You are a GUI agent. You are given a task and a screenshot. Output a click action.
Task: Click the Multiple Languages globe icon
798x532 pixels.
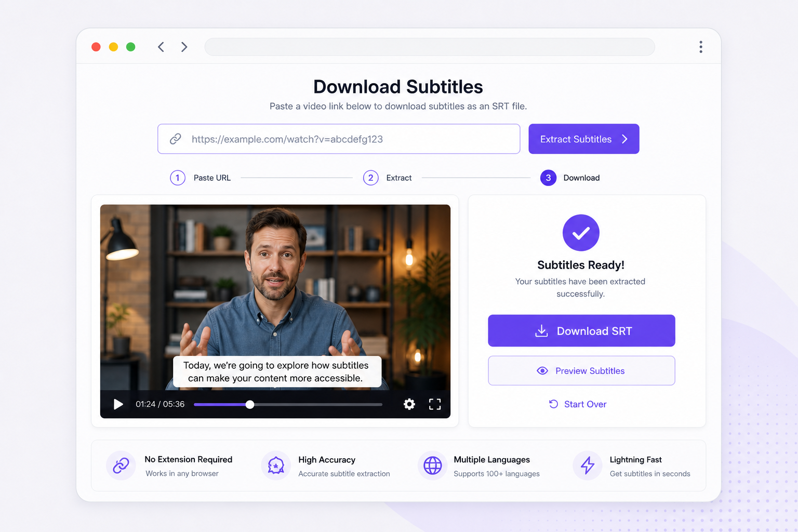click(432, 465)
